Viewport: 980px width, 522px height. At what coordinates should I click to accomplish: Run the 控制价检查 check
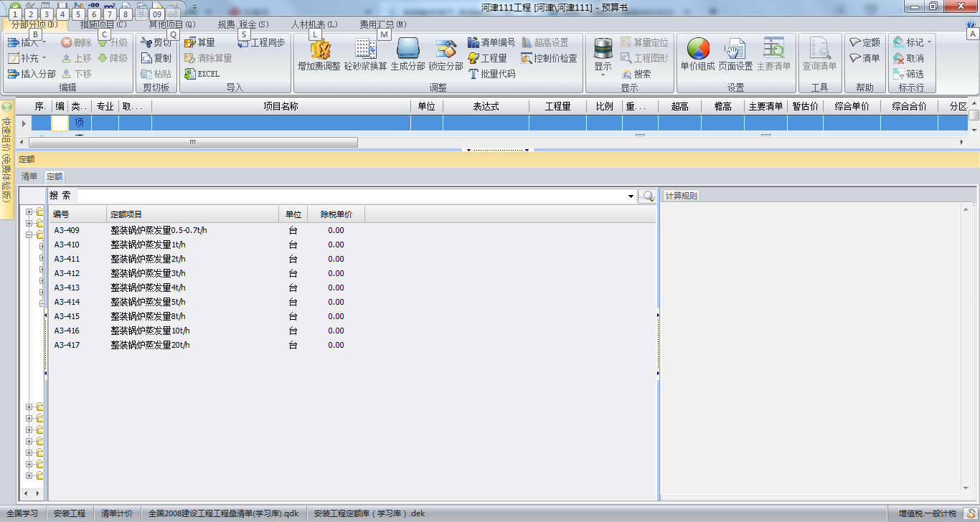549,58
